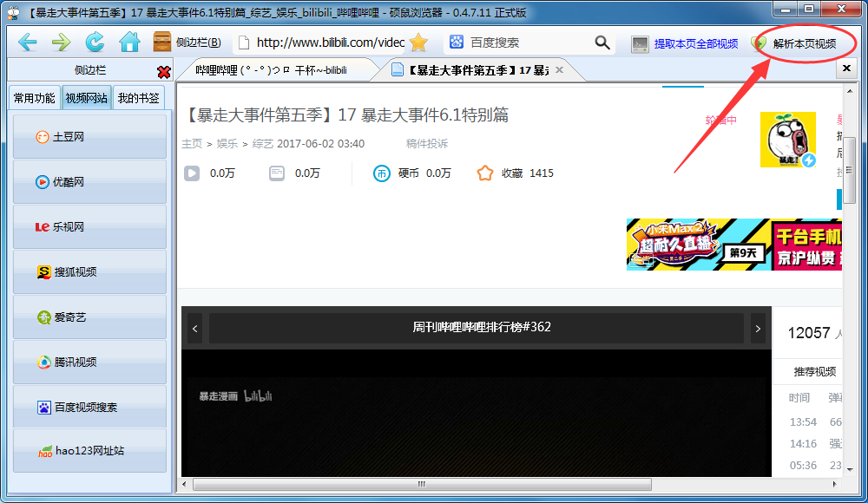Click the 14:16 row in the danmaku list
Image resolution: width=868 pixels, height=503 pixels.
click(x=815, y=444)
